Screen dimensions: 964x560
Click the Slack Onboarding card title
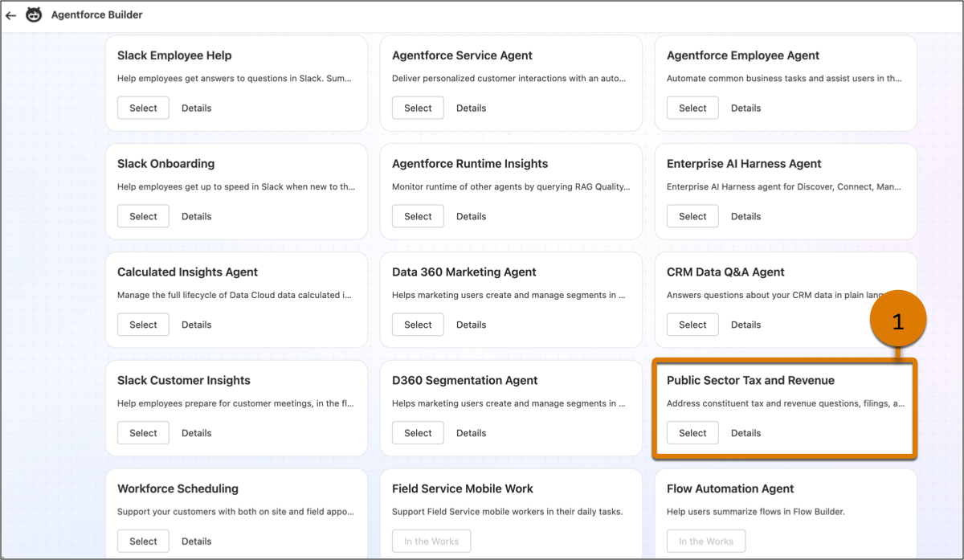coord(165,164)
